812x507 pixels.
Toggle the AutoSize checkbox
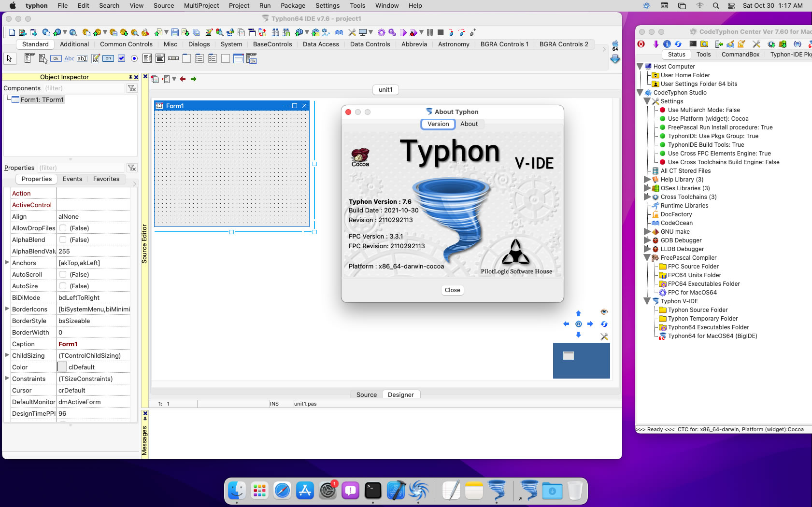click(63, 286)
